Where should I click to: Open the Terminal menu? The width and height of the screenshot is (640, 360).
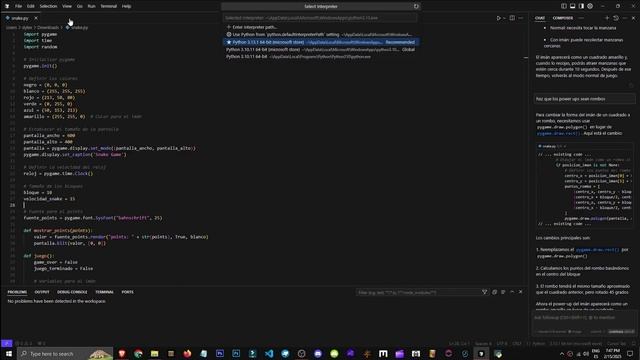point(109,6)
